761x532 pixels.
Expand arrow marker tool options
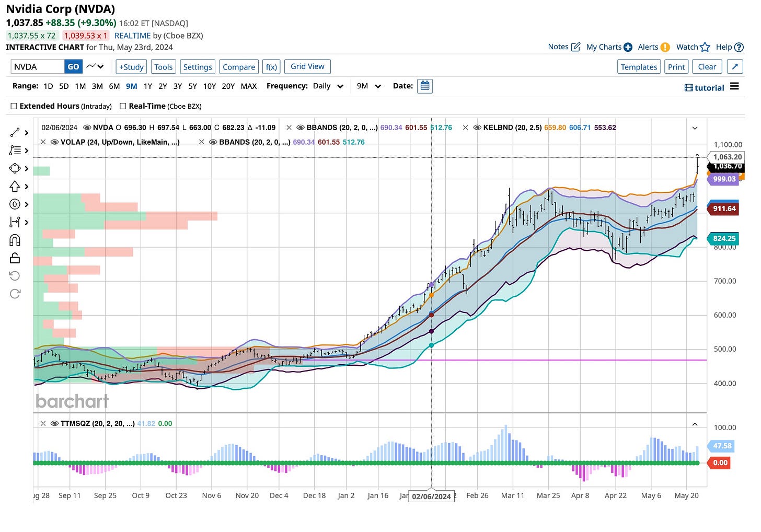click(x=27, y=187)
